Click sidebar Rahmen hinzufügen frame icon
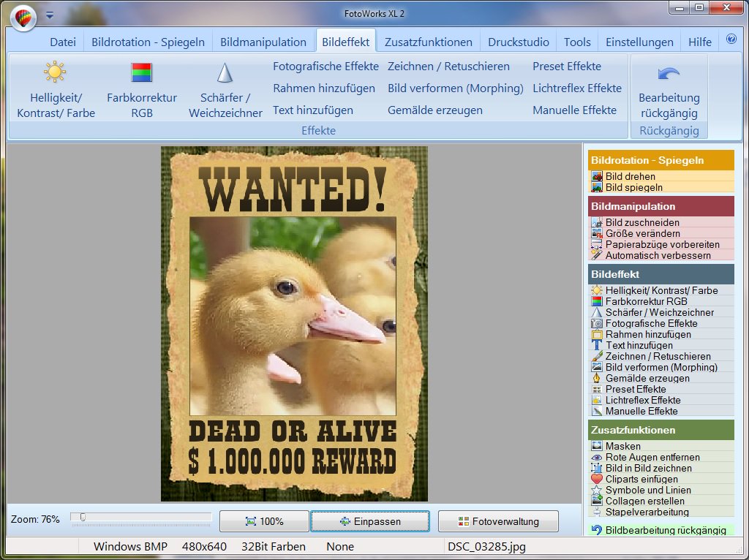Image resolution: width=749 pixels, height=560 pixels. coord(597,334)
